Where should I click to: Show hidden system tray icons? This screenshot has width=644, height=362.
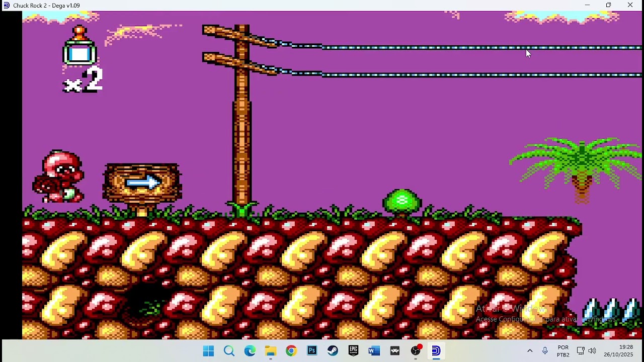(530, 351)
